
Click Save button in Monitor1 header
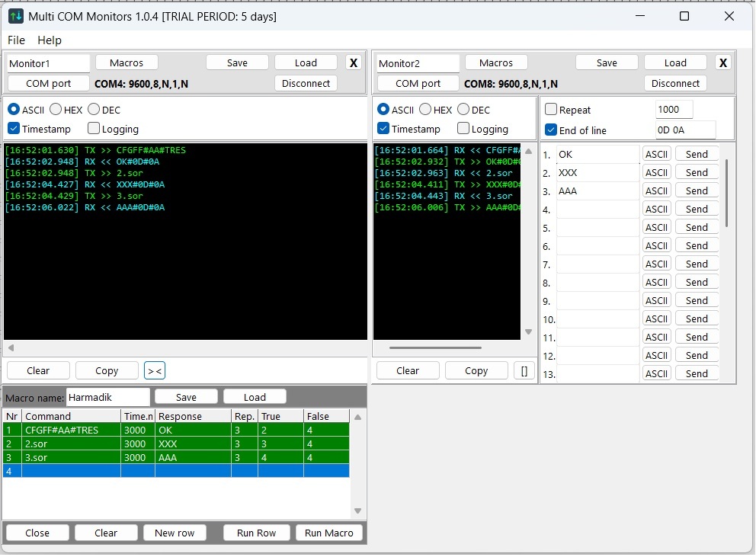(x=237, y=62)
